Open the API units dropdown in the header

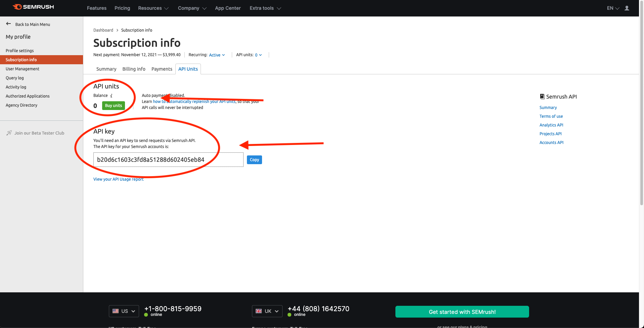tap(258, 55)
